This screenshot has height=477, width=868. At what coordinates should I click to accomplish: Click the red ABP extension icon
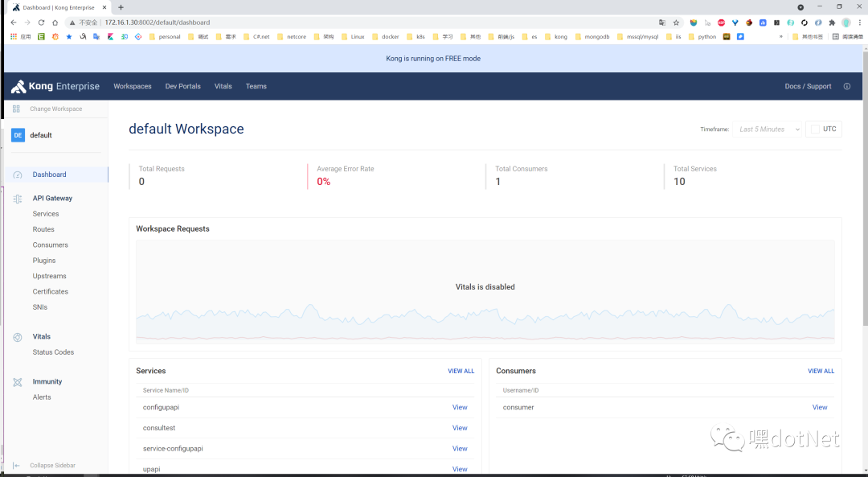tap(721, 23)
